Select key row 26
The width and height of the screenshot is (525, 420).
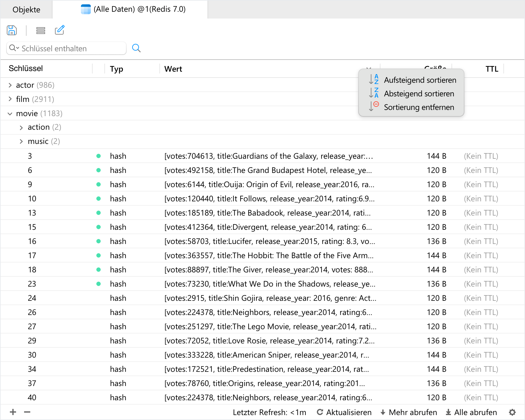262,312
